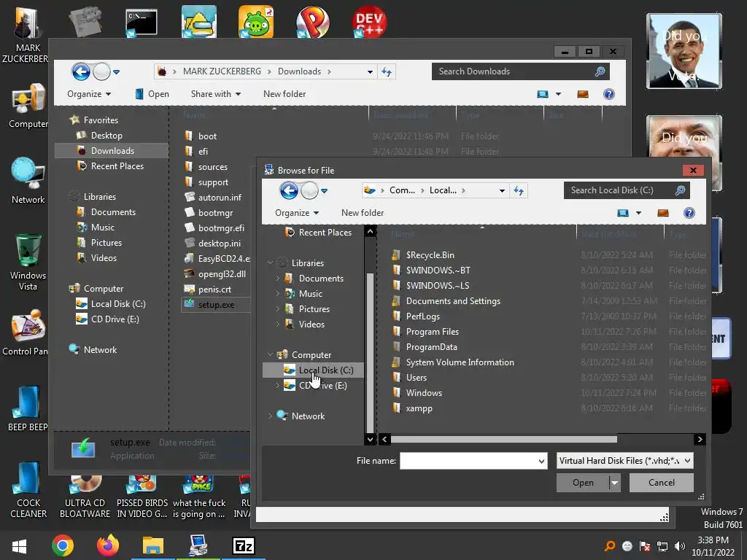Click Back arrow in Browse for File dialog
This screenshot has width=747, height=560.
(x=289, y=191)
